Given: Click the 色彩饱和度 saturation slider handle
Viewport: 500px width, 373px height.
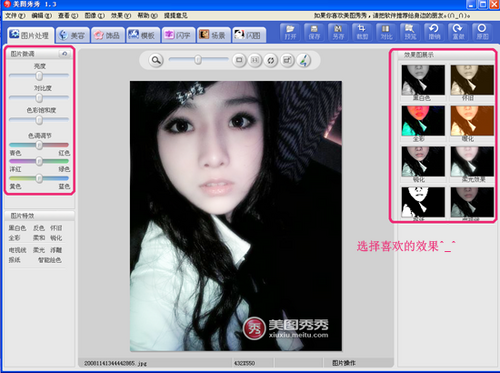Looking at the screenshot, I should [39, 120].
